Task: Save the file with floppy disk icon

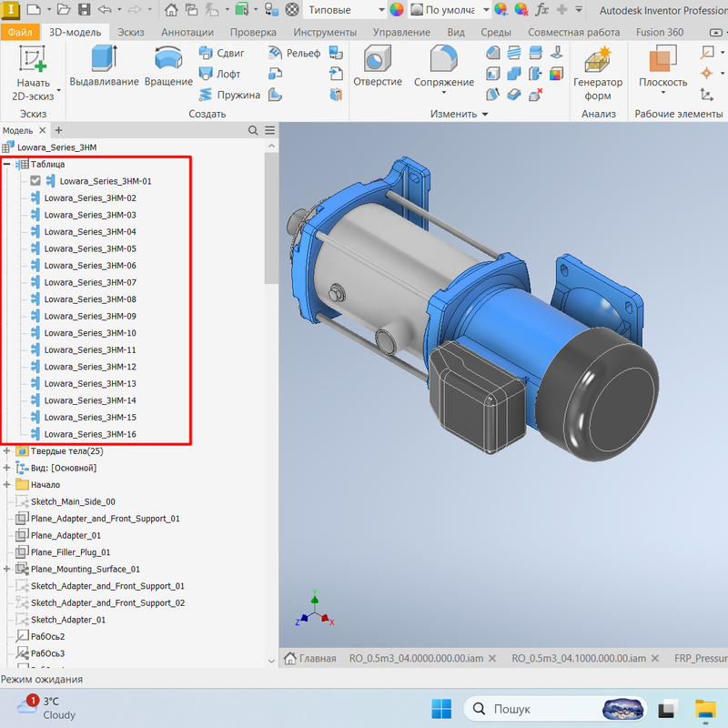Action: coord(84,10)
